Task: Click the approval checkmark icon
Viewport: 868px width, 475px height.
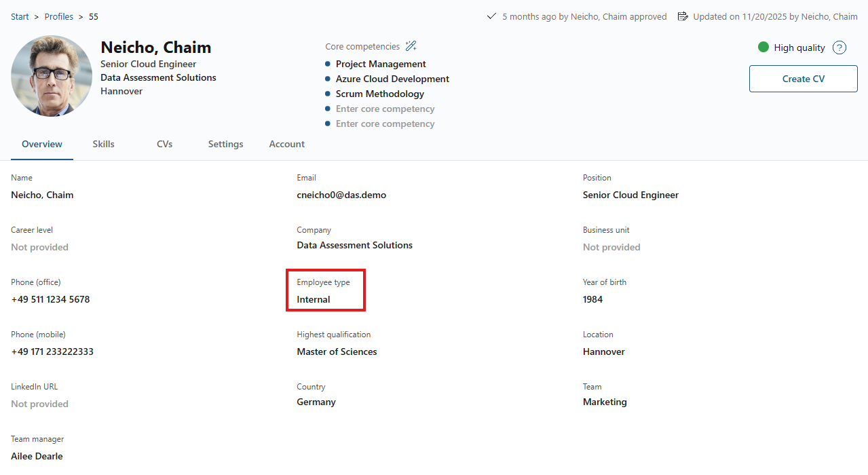Action: tap(491, 16)
